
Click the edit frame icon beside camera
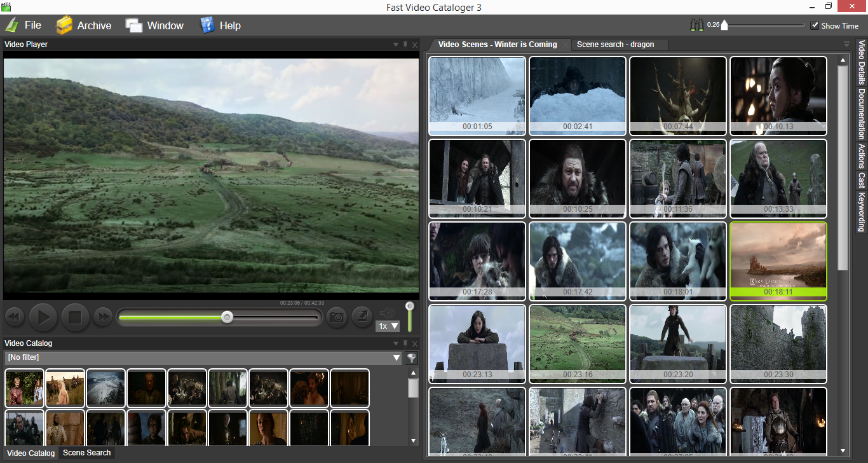[362, 316]
